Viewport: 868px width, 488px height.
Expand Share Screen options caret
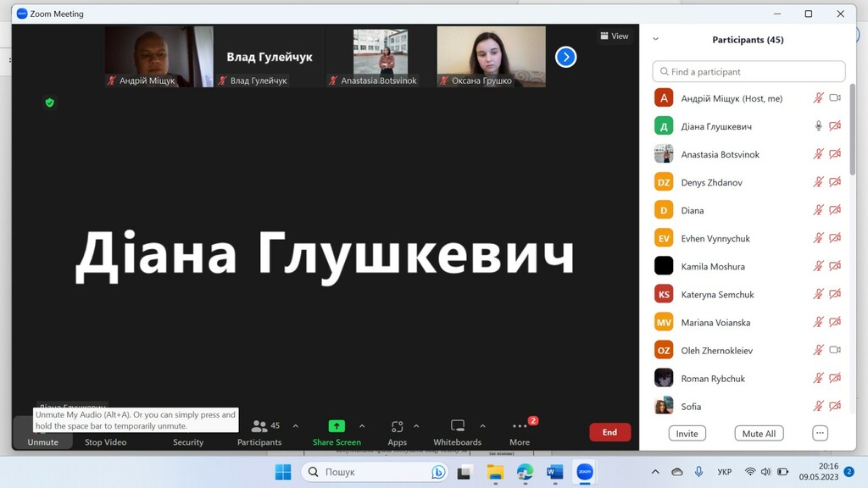coord(362,426)
